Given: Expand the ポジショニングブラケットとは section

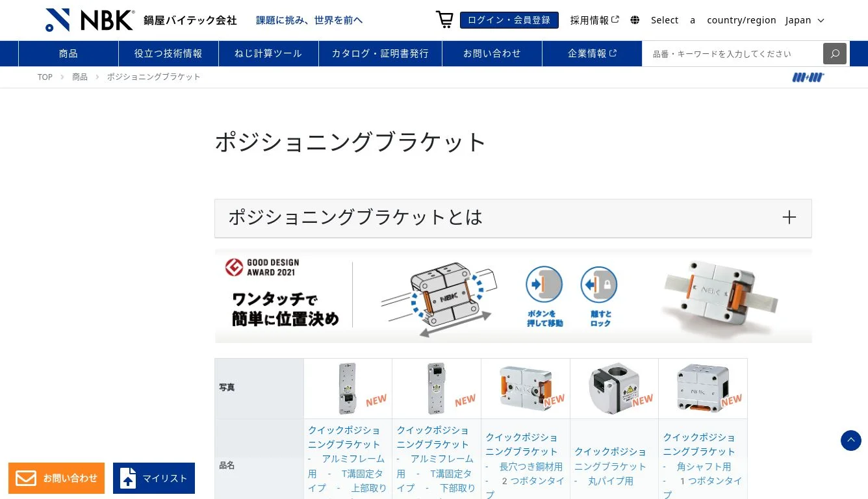Looking at the screenshot, I should (x=513, y=218).
